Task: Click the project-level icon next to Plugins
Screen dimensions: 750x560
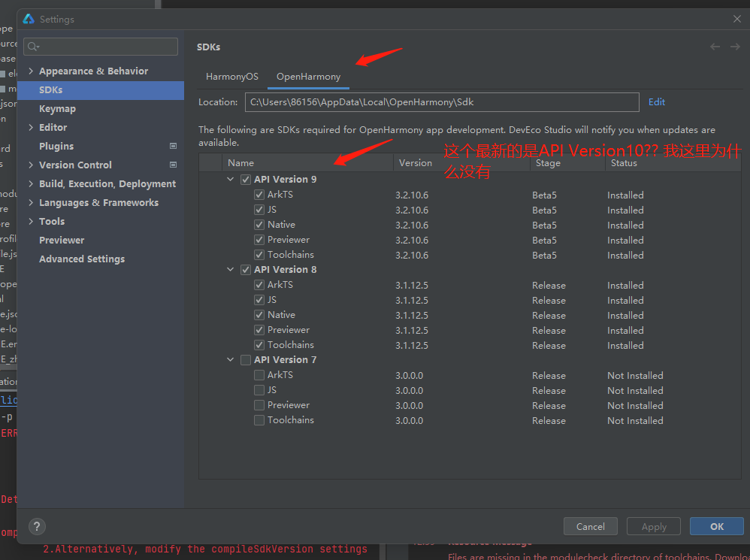Action: tap(173, 146)
